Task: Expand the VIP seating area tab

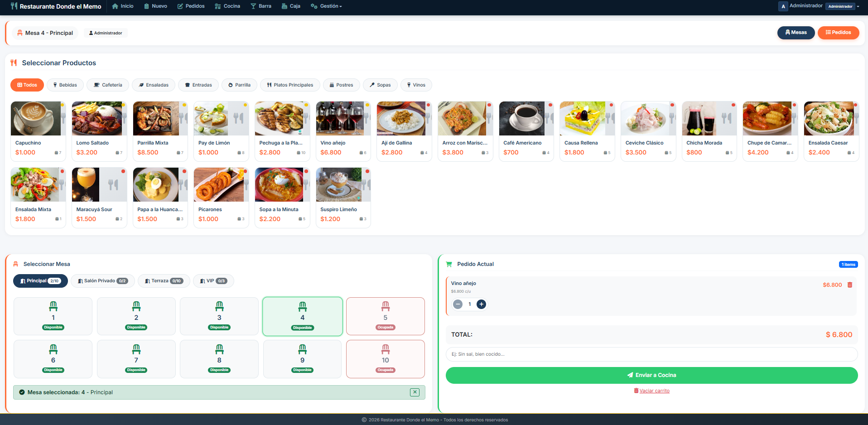Action: point(213,280)
